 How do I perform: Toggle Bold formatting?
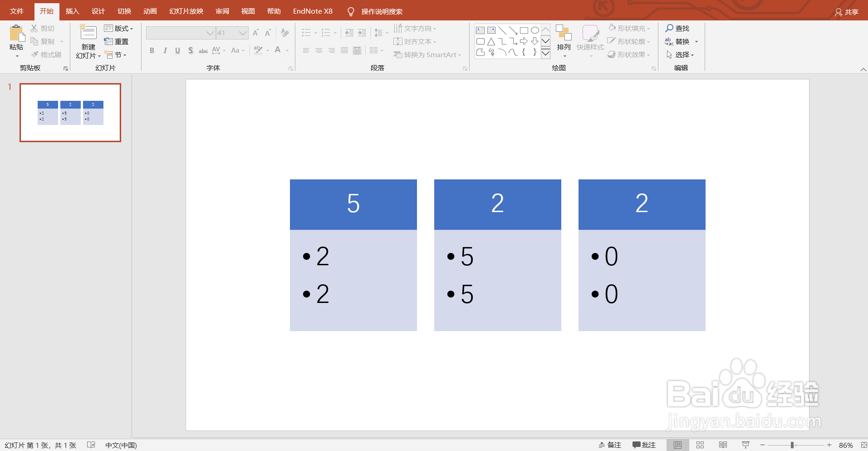point(152,50)
